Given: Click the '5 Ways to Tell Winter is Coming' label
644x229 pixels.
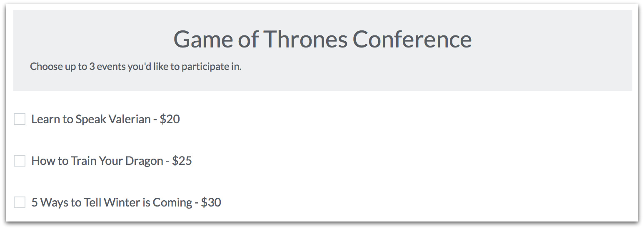Looking at the screenshot, I should pyautogui.click(x=112, y=202).
